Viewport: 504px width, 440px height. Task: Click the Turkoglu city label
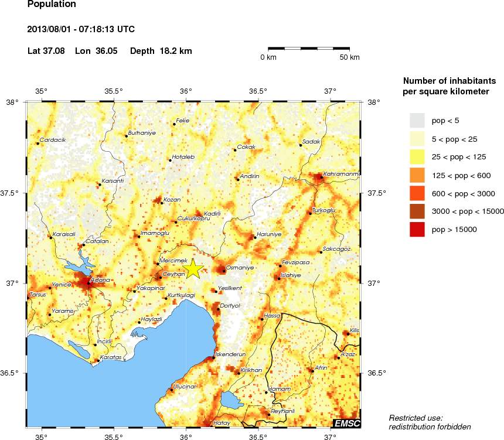tap(323, 210)
